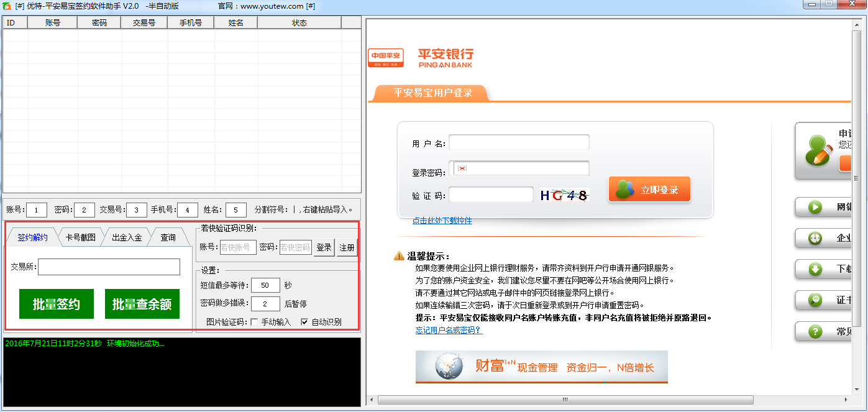The height and width of the screenshot is (412, 868).
Task: Go to the 查询 tab
Action: coord(168,237)
